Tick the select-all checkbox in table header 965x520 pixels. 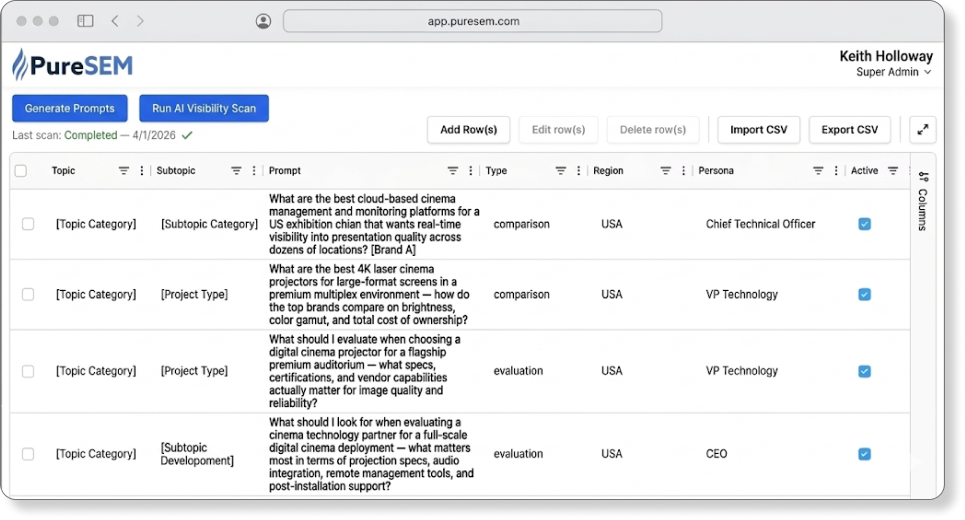pyautogui.click(x=21, y=171)
